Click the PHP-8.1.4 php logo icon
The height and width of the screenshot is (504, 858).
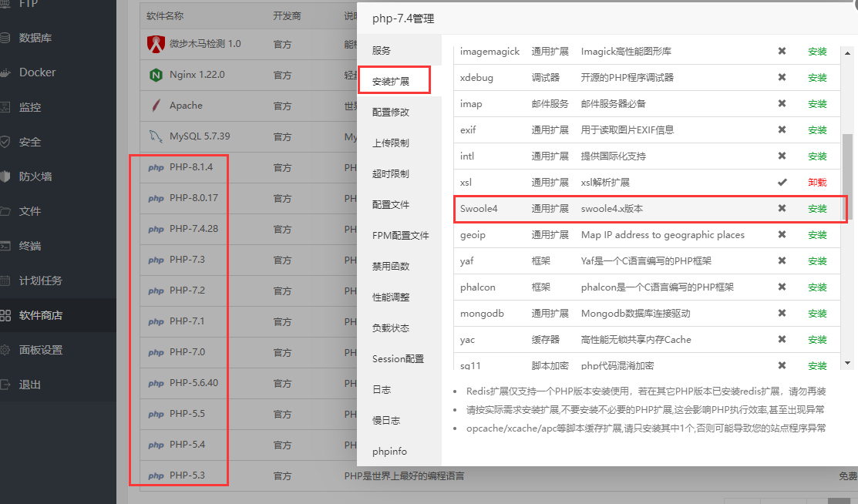(x=156, y=167)
